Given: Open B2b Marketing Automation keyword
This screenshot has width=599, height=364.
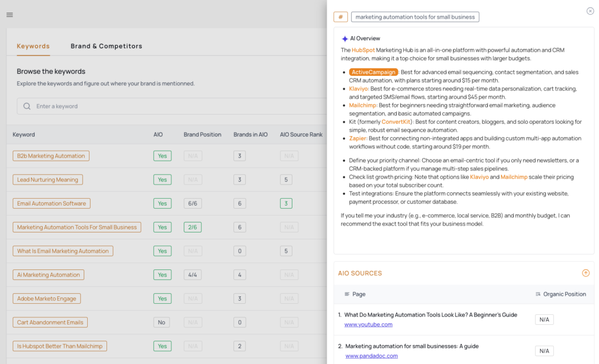Looking at the screenshot, I should click(x=51, y=155).
